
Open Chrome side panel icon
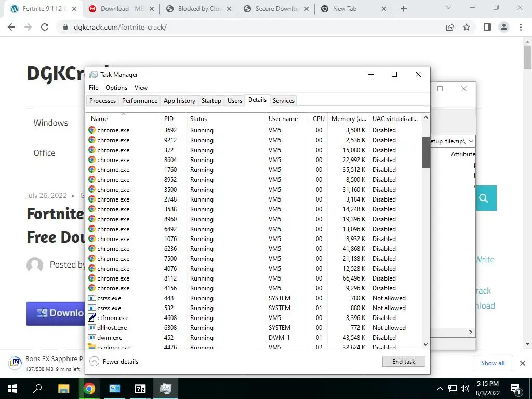pos(487,27)
